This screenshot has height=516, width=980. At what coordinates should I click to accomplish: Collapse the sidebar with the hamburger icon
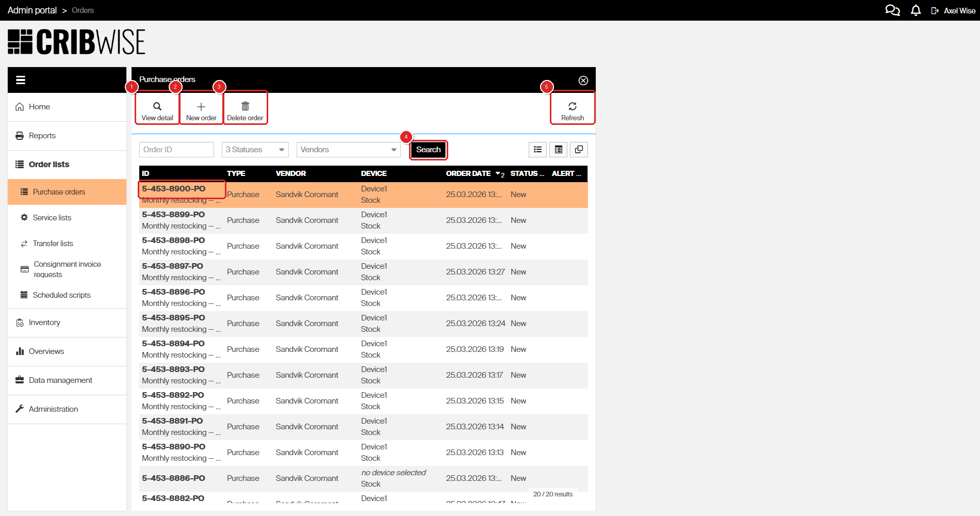click(x=20, y=79)
